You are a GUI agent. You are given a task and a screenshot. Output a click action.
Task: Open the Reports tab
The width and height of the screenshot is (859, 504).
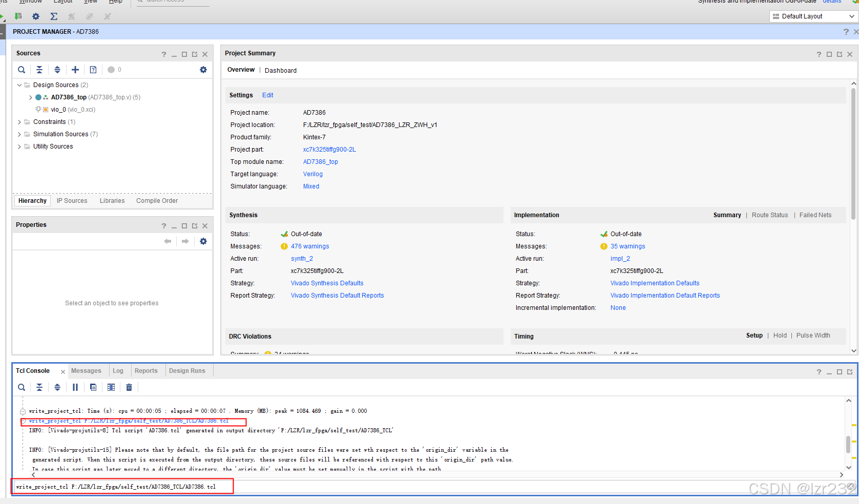click(x=146, y=371)
